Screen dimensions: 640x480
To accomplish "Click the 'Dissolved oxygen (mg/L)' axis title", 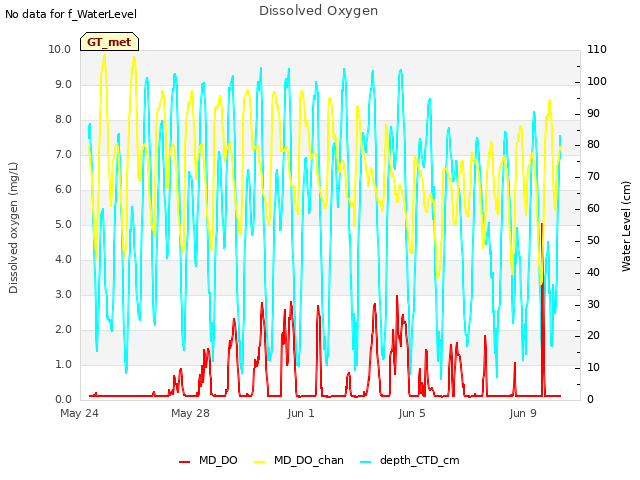I will (13, 228).
